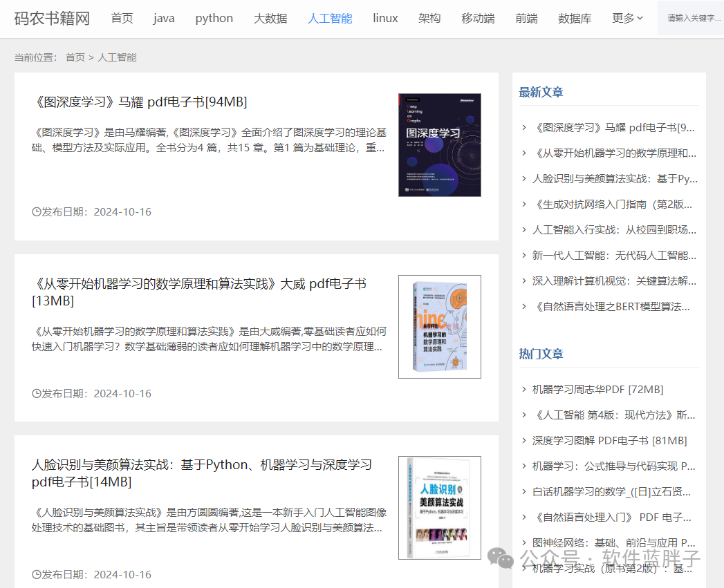Open hot article 机器学习周志华PDF [72MB]
724x588 pixels.
tap(598, 390)
